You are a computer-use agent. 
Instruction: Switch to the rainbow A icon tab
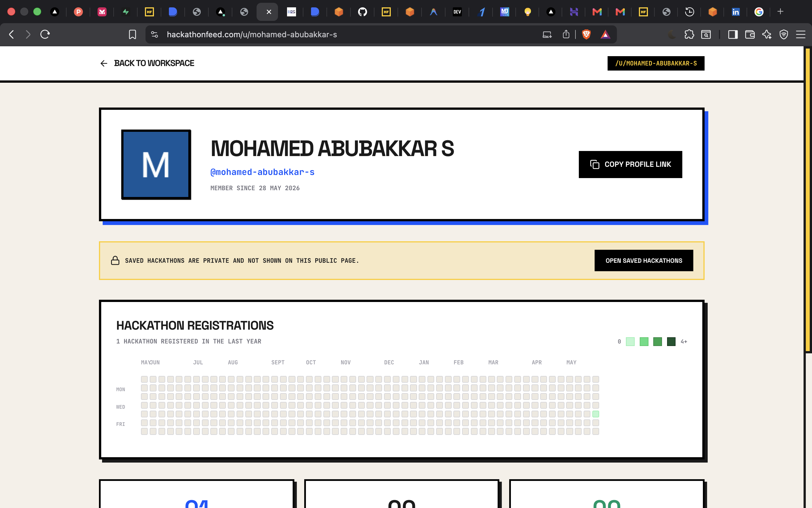pyautogui.click(x=434, y=12)
